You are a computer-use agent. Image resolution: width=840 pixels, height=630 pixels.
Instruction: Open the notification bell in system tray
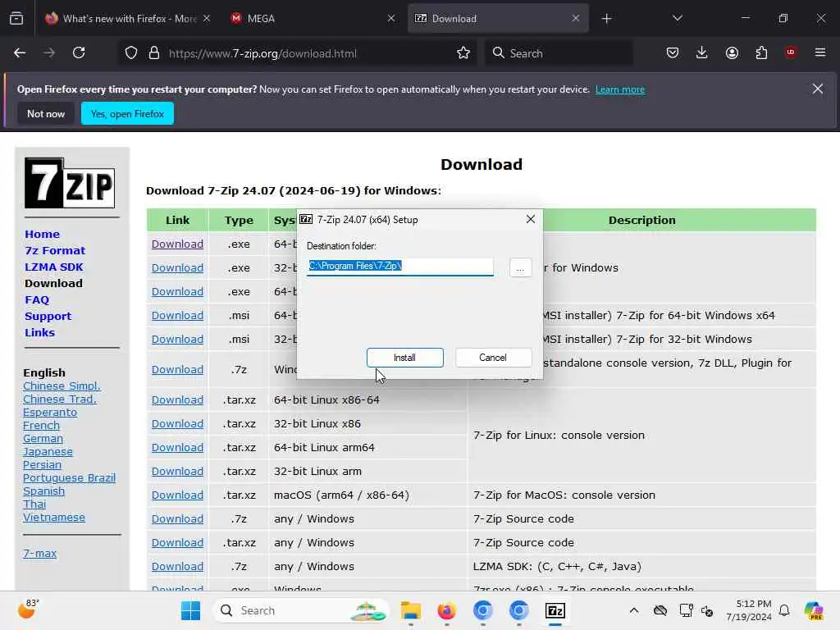(x=784, y=610)
